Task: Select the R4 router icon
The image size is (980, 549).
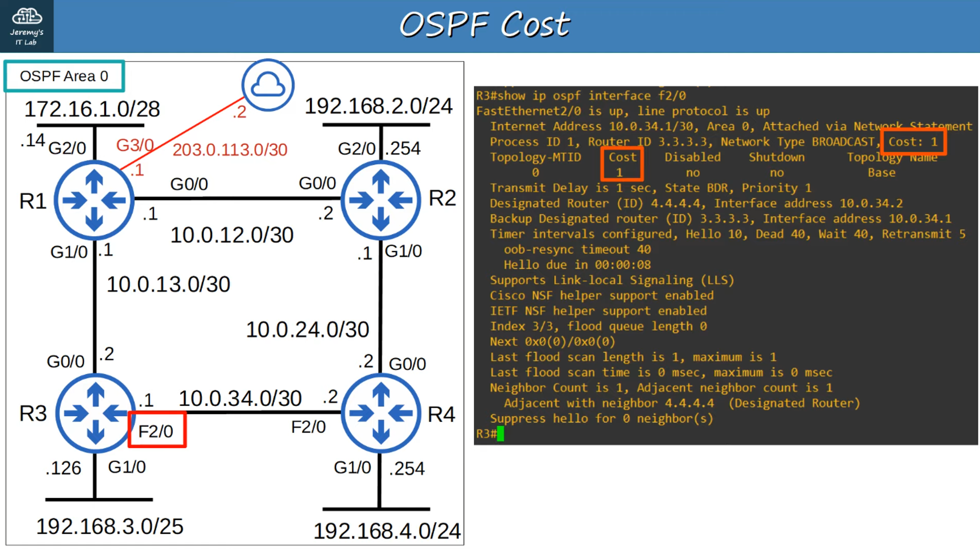Action: point(381,414)
